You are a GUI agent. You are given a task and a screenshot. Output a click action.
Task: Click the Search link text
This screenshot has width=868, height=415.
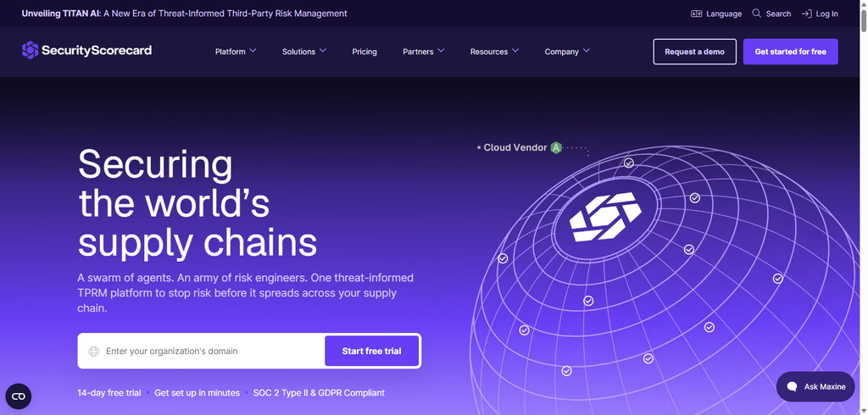coord(778,14)
